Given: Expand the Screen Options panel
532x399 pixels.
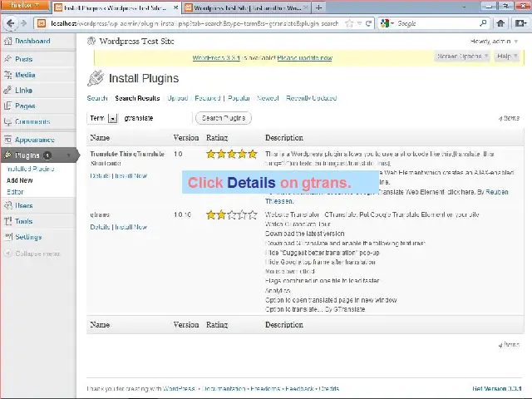Looking at the screenshot, I should point(461,57).
